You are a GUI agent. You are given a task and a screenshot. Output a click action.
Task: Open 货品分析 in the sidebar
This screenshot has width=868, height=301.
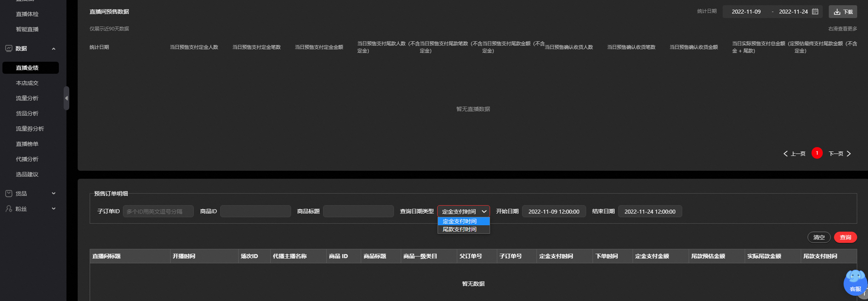tap(27, 113)
